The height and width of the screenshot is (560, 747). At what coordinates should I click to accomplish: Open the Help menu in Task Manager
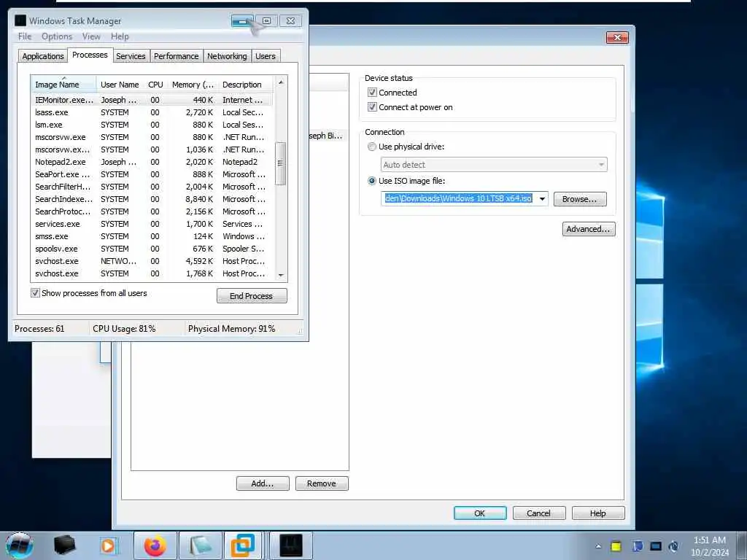pos(120,36)
